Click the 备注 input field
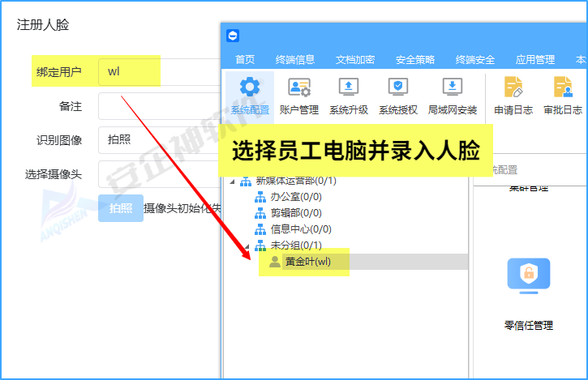588x380 pixels. [160, 106]
